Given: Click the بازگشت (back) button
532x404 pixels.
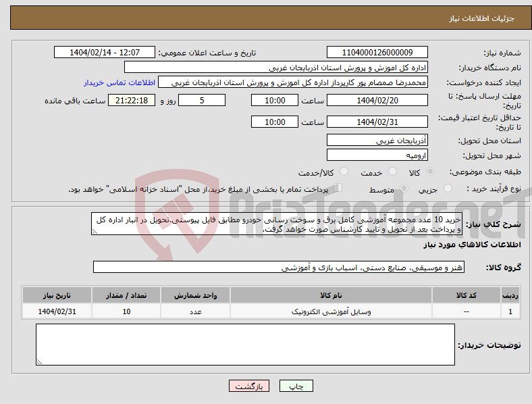Looking at the screenshot, I should [249, 386].
